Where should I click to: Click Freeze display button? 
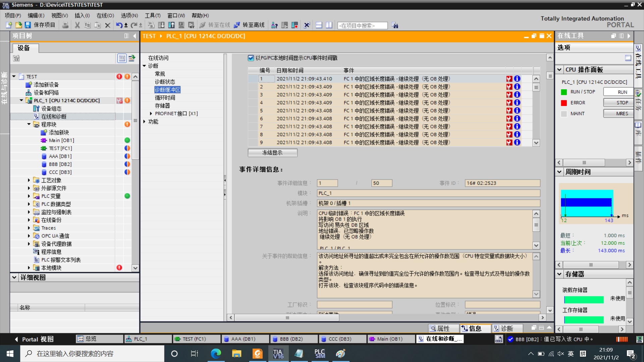pos(272,153)
